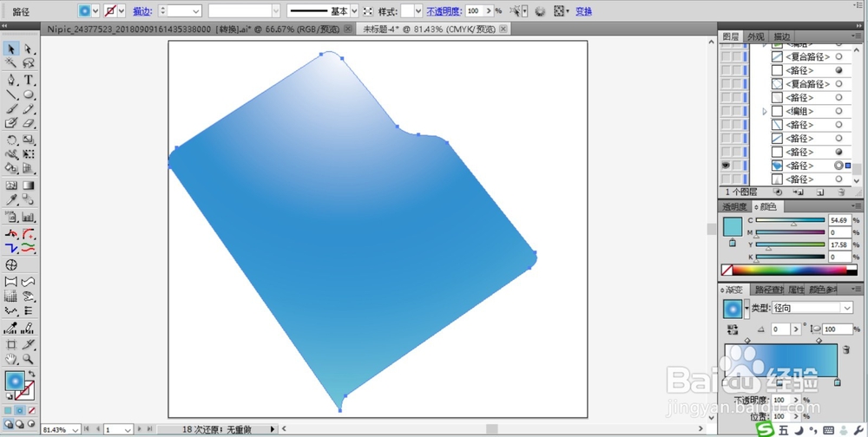Viewport: 868px width, 437px height.
Task: Open the 基本 brush definition dropdown
Action: (354, 11)
